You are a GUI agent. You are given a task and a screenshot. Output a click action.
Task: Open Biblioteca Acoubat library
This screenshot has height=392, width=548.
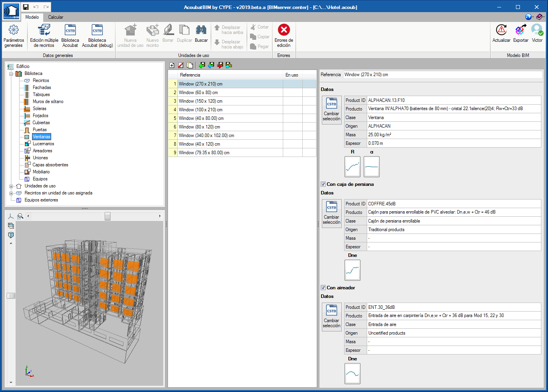(x=70, y=36)
